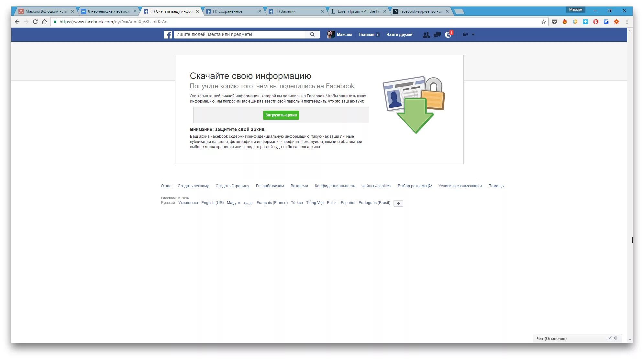The width and height of the screenshot is (644, 359).
Task: Click Максим profile picture thumbnail
Action: (330, 35)
